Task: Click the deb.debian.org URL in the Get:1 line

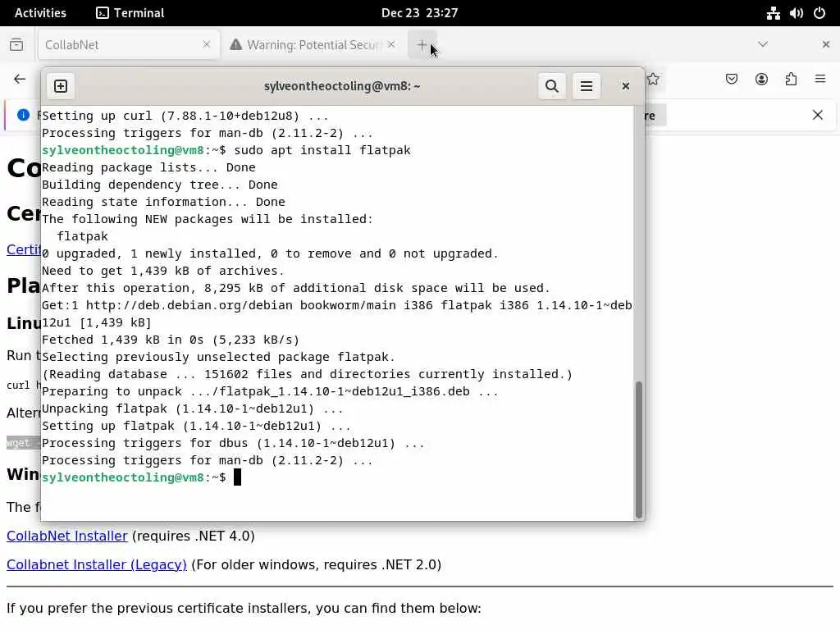Action: coord(189,305)
